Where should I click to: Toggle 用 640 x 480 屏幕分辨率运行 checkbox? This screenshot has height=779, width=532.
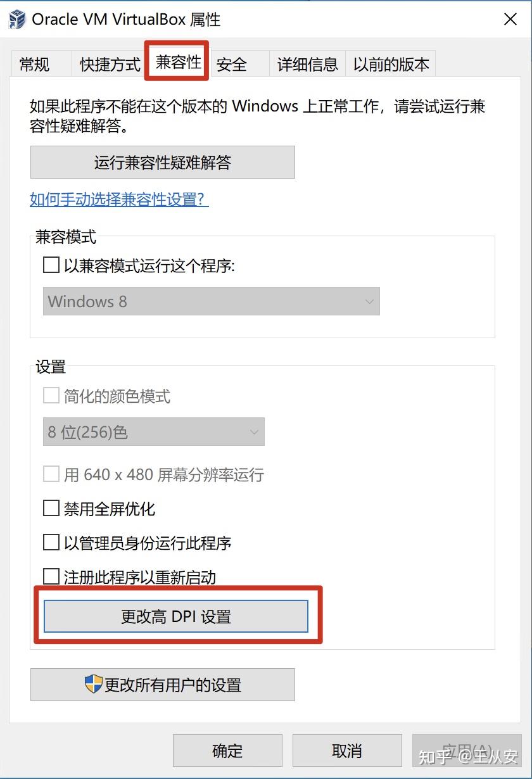coord(51,474)
